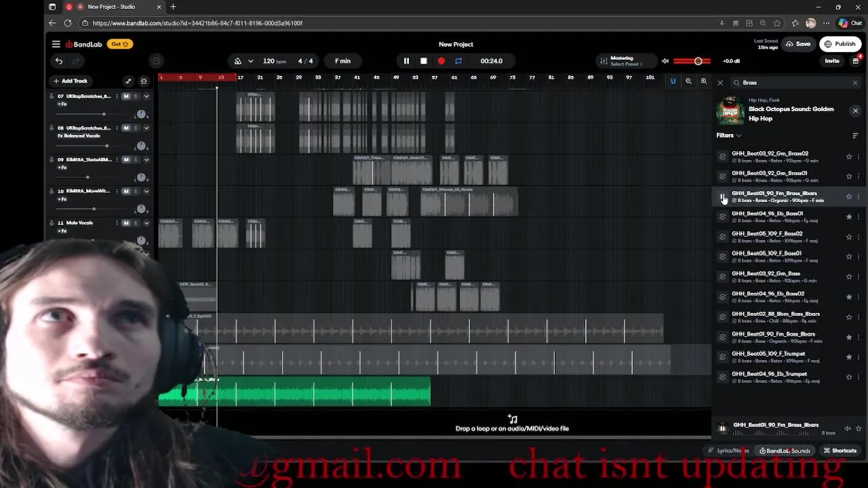Image resolution: width=868 pixels, height=488 pixels.
Task: Click the 120 bpm tempo value
Action: 274,61
